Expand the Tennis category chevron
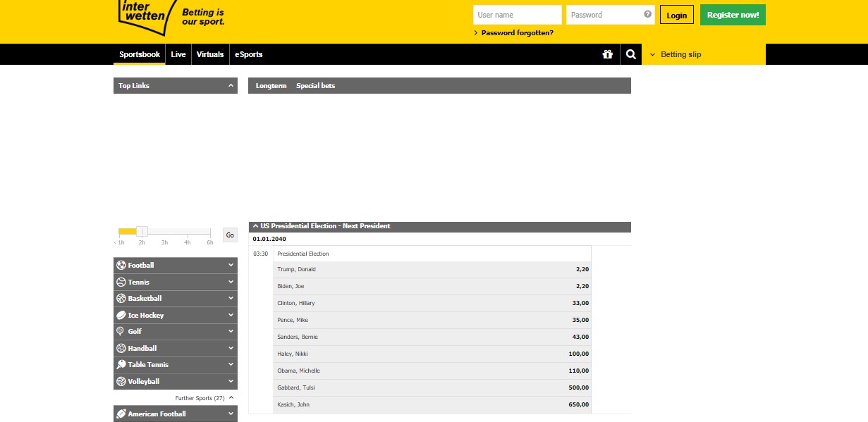 tap(231, 282)
